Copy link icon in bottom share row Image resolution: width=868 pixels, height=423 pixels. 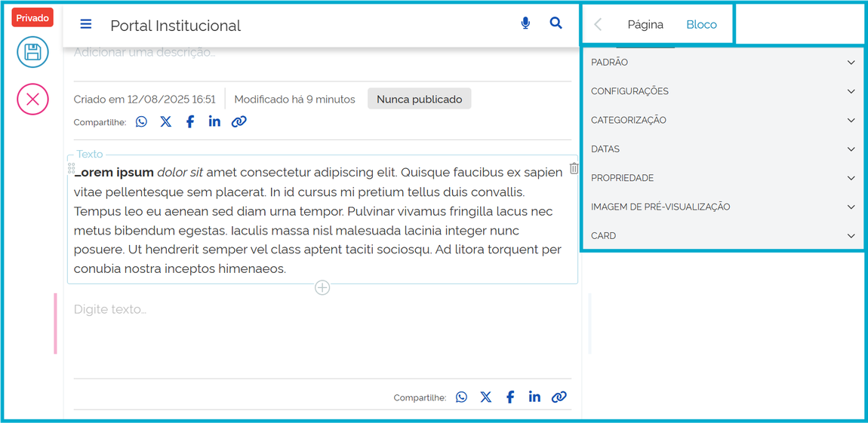tap(559, 397)
